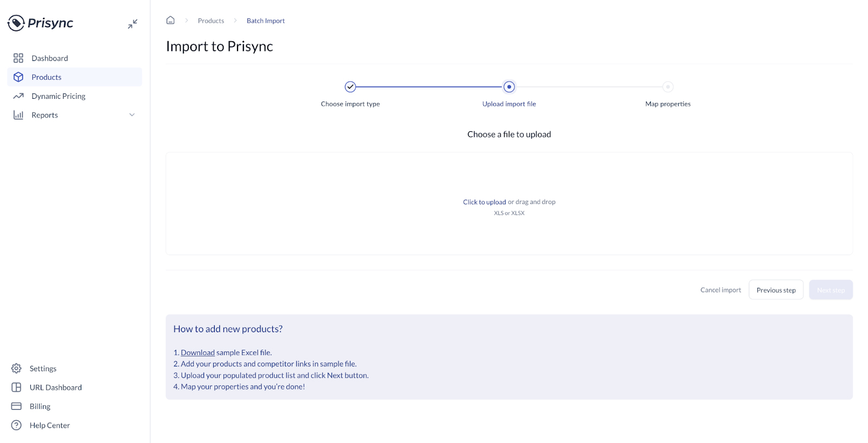This screenshot has height=443, width=868.
Task: Select the Upload import file step circle
Action: pyautogui.click(x=509, y=87)
